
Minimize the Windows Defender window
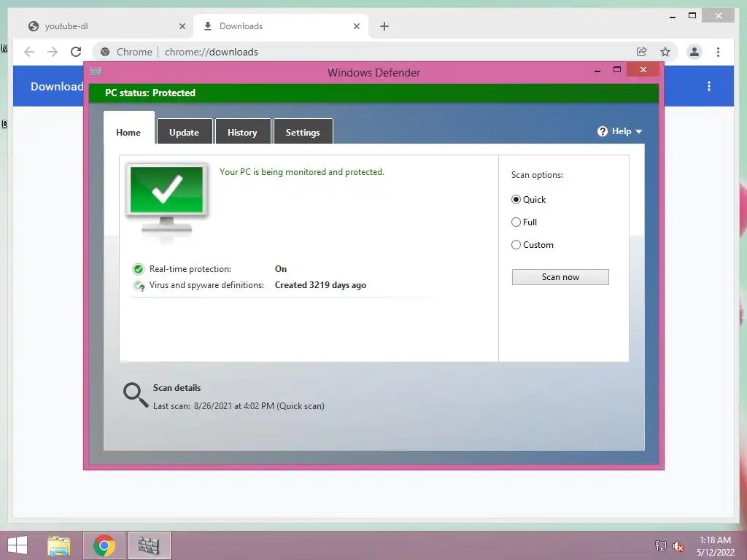597,71
